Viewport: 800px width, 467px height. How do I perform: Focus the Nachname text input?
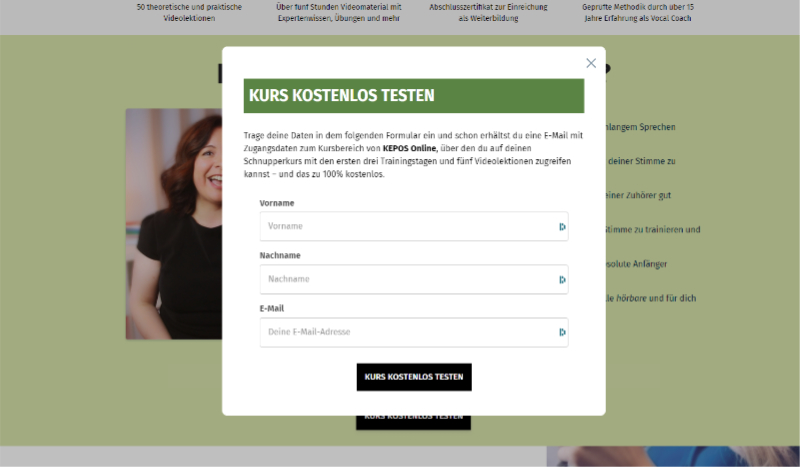(405, 280)
